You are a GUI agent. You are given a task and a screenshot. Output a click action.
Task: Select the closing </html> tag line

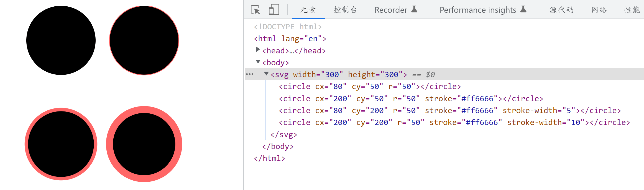(269, 158)
